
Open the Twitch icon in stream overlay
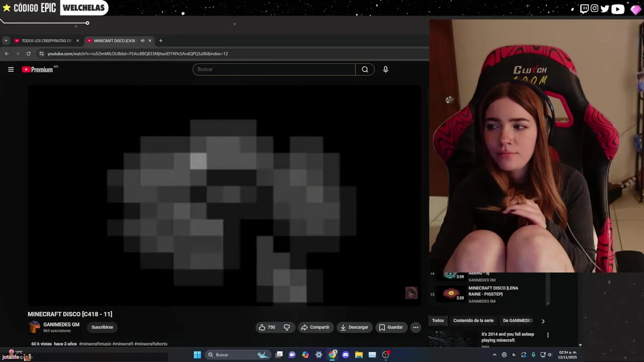click(x=584, y=9)
